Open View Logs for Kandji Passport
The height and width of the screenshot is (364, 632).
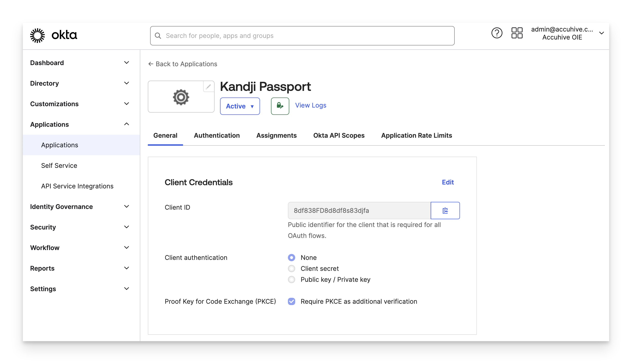(x=311, y=105)
